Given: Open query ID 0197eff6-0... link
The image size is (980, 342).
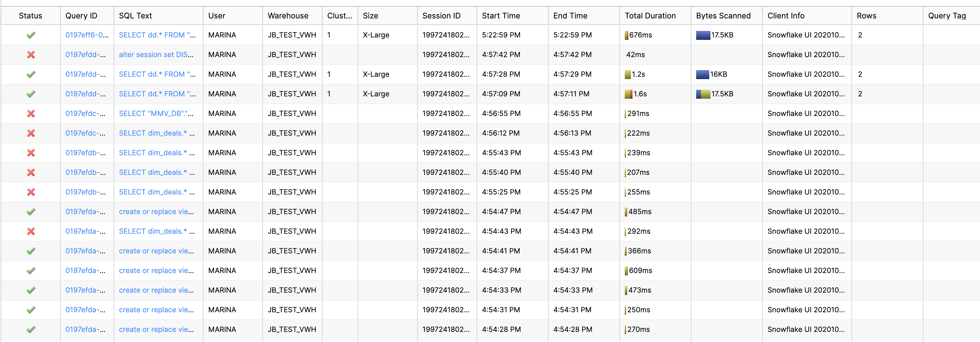Looking at the screenshot, I should [x=87, y=35].
